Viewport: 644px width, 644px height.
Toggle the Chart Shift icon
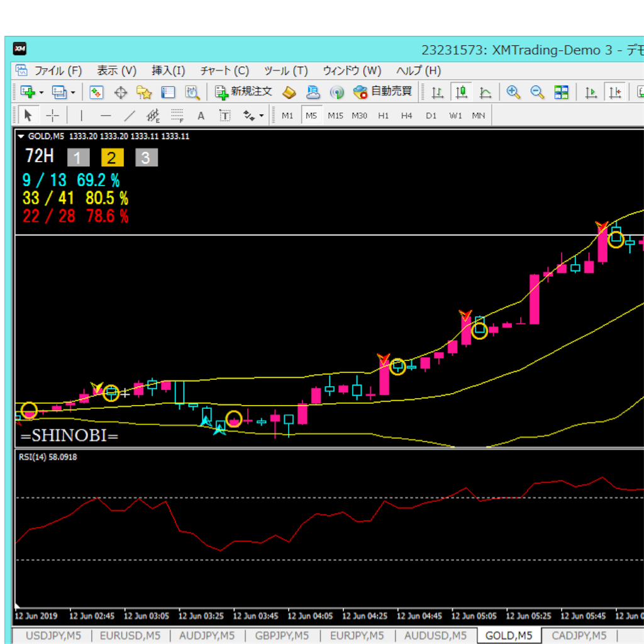[x=615, y=92]
